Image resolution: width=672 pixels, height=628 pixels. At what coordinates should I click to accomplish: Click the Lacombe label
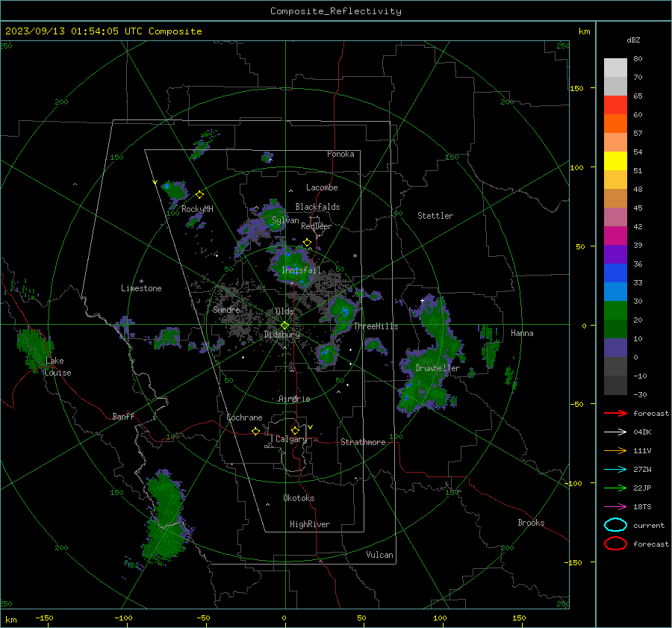click(322, 187)
